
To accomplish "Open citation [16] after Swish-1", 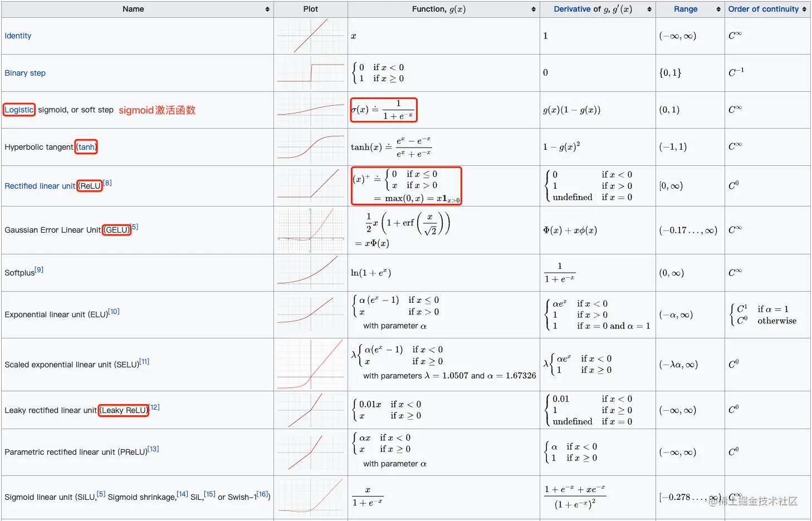I will pos(262,494).
